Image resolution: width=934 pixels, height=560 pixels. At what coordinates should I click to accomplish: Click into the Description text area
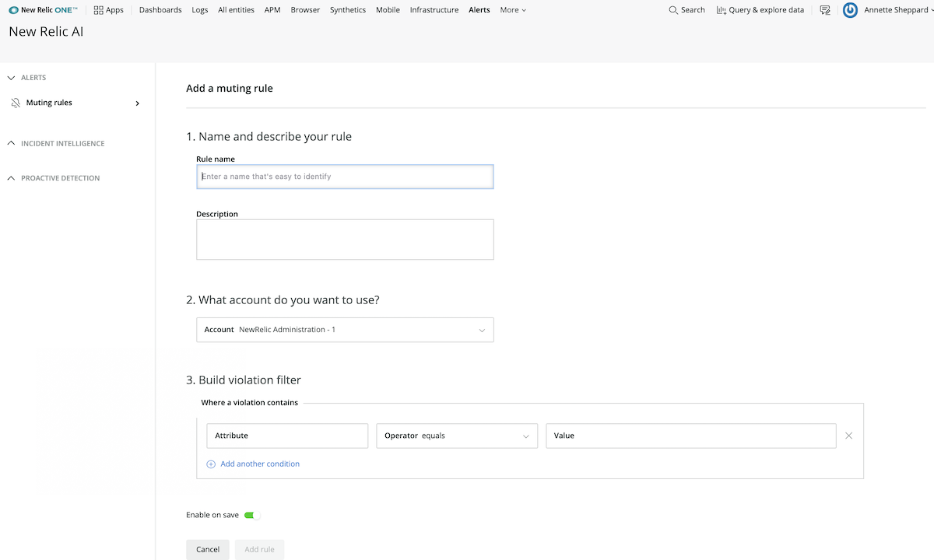(345, 240)
